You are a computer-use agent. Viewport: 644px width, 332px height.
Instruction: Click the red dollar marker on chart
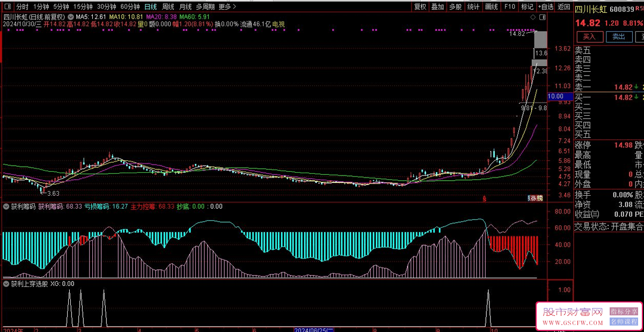484,198
